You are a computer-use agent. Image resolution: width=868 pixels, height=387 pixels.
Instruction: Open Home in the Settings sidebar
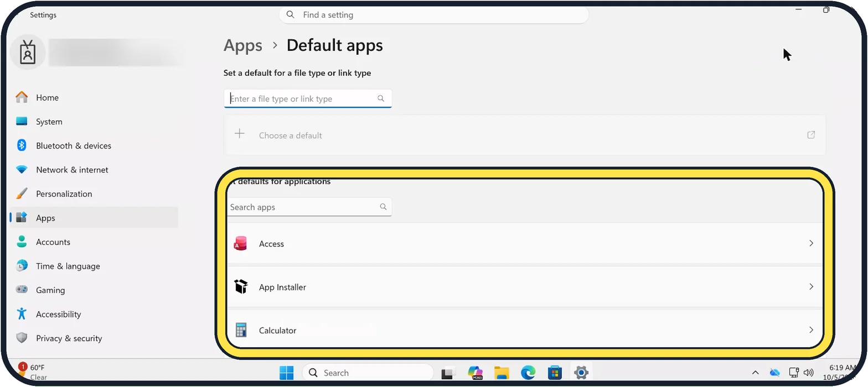94,97
